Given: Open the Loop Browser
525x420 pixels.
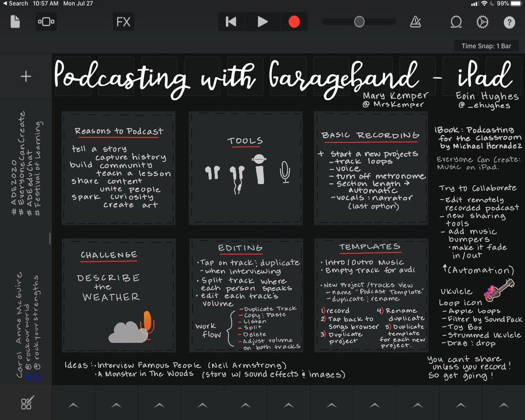Looking at the screenshot, I should pos(456,22).
